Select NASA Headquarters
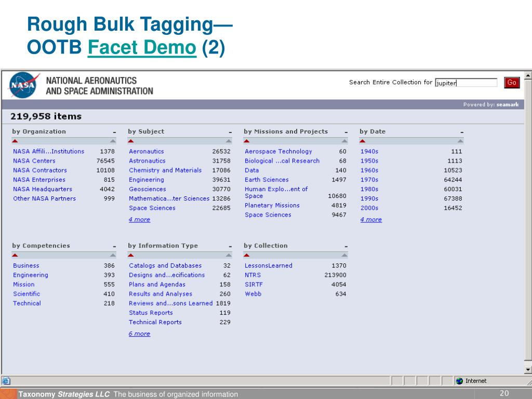532x399 pixels. click(43, 189)
